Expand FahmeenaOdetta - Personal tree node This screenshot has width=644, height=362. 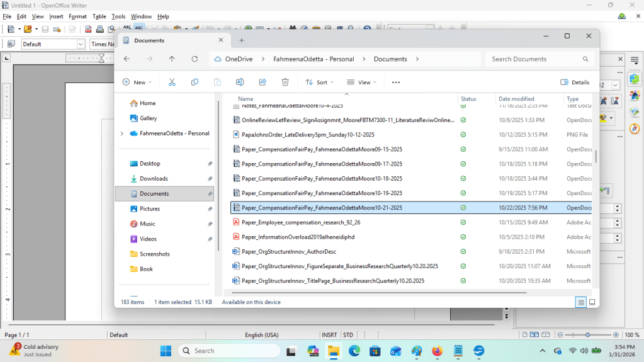click(x=121, y=133)
